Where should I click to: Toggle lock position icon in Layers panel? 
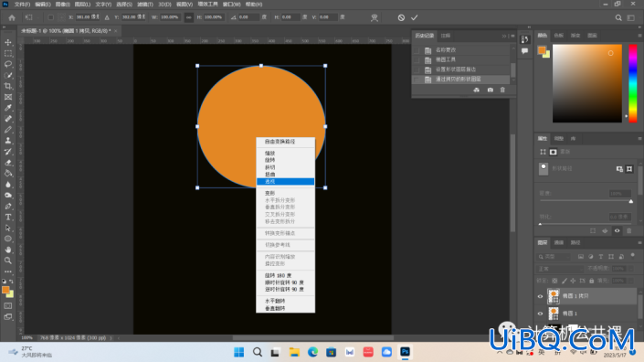point(573,281)
